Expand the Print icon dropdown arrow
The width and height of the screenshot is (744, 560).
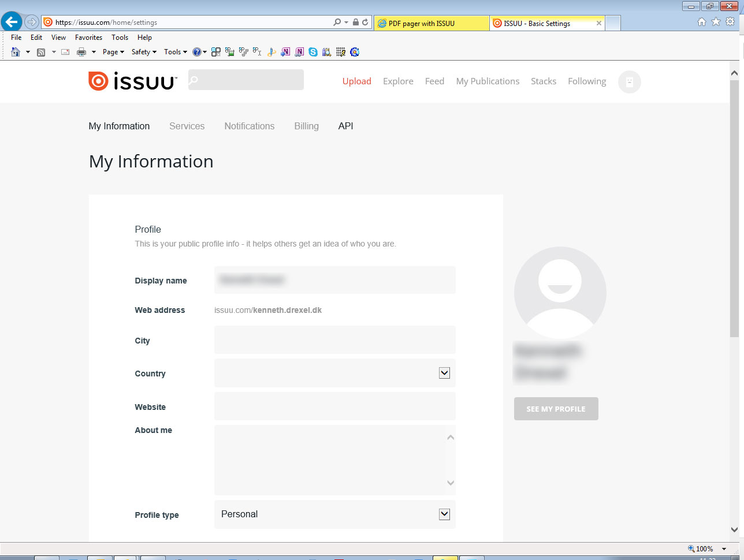pos(94,52)
